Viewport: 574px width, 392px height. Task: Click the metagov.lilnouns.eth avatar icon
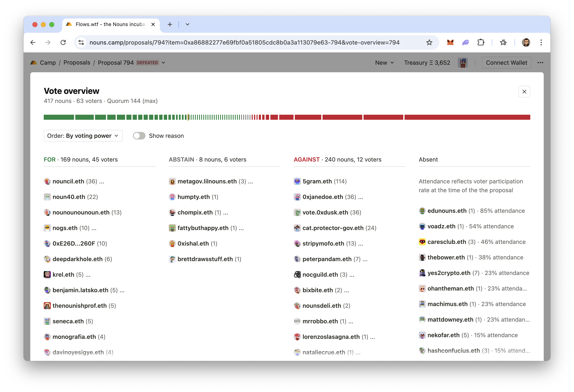(172, 181)
